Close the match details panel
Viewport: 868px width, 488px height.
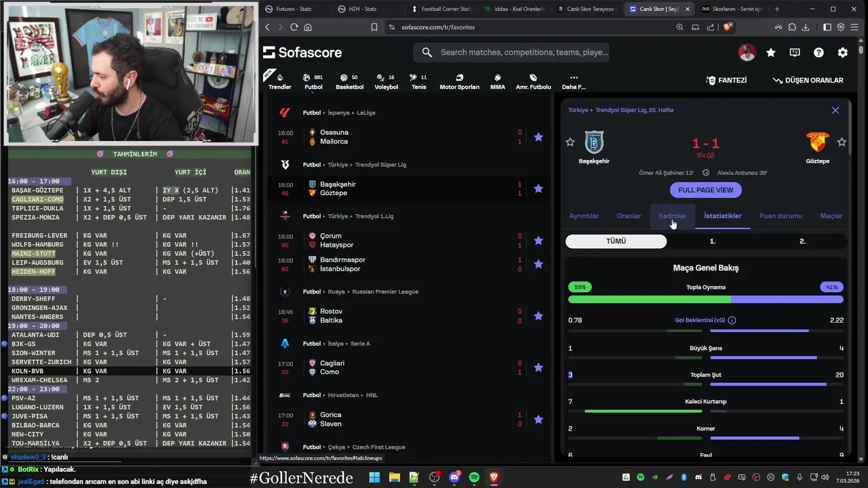(x=835, y=110)
